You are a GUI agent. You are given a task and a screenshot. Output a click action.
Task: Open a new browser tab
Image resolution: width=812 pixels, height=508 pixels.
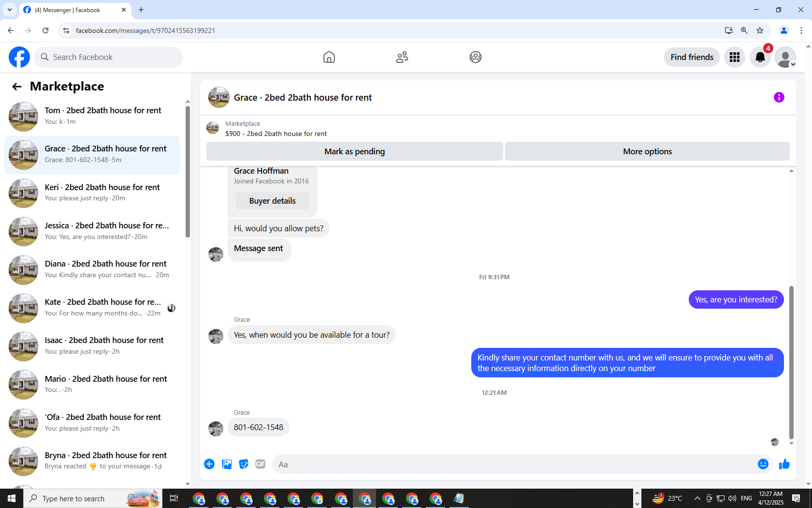click(141, 10)
